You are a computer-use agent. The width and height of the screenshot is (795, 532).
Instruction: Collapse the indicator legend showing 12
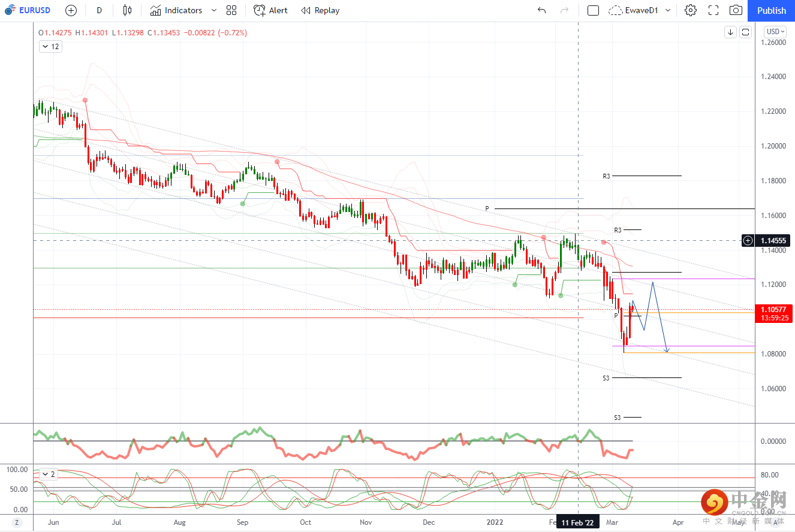(x=50, y=46)
